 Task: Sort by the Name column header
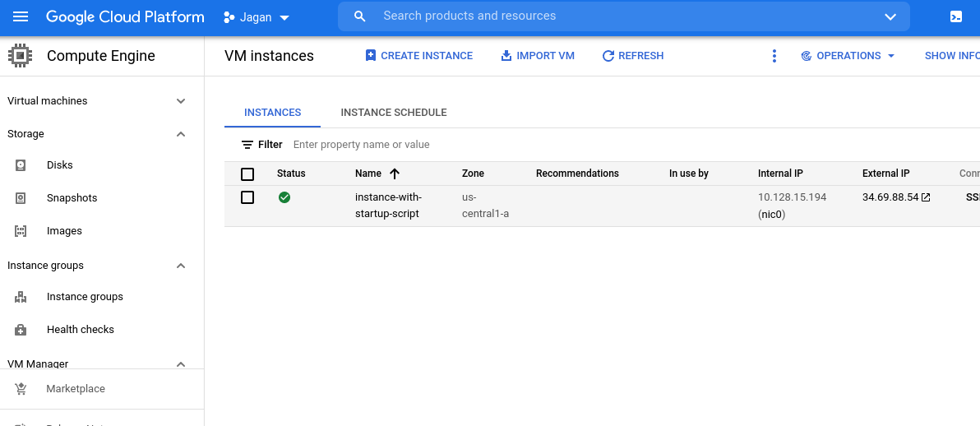(x=368, y=174)
